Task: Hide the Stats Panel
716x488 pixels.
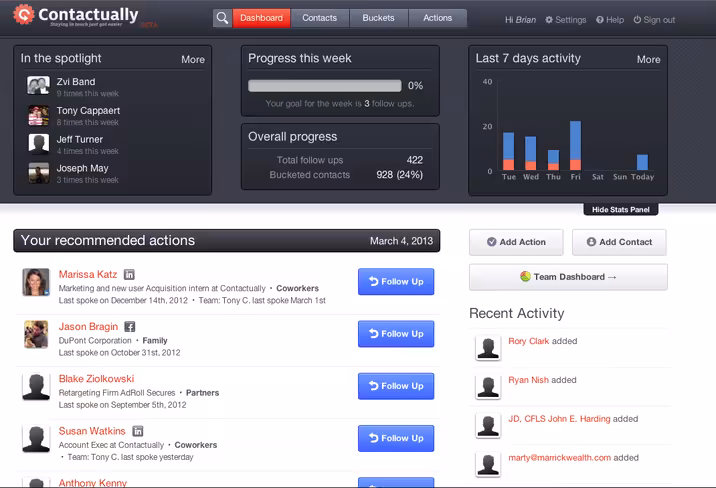Action: pyautogui.click(x=621, y=210)
